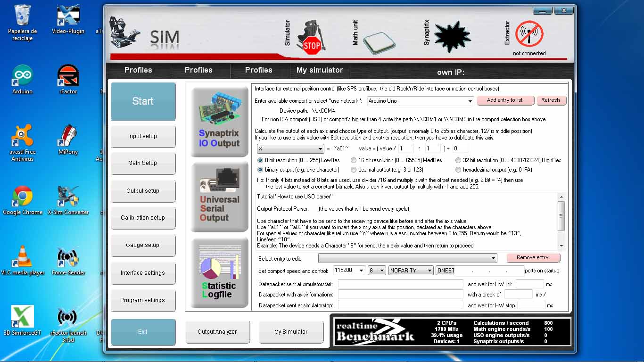Select 16 bit resolution MedRes option
The width and height of the screenshot is (644, 362).
(x=354, y=160)
